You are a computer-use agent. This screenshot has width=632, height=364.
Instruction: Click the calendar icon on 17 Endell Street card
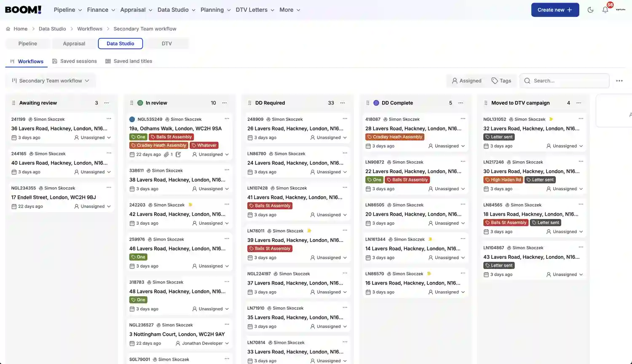14,207
